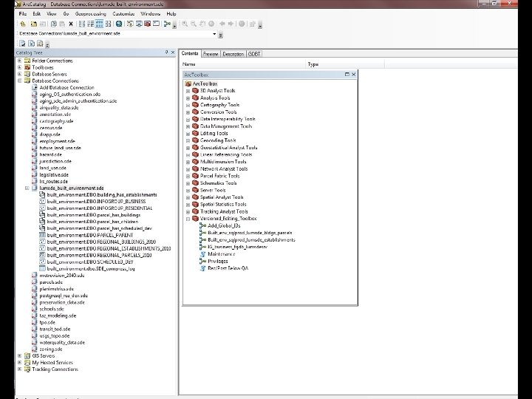This screenshot has width=532, height=399.
Task: Click the Up One Level toolbar icon
Action: click(x=23, y=24)
